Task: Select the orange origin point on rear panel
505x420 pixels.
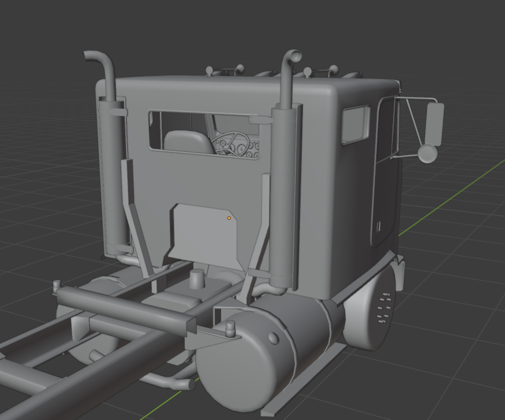Action: click(x=229, y=218)
